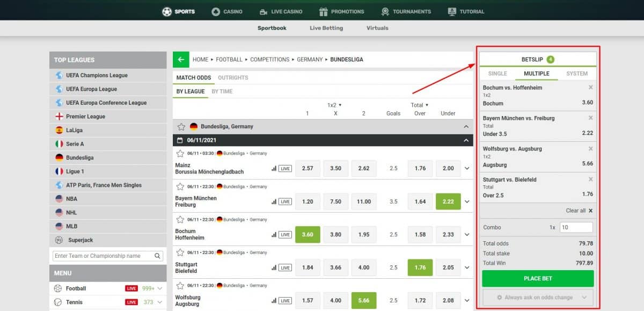
Task: Select Premier League in Top Leagues
Action: coord(108,117)
